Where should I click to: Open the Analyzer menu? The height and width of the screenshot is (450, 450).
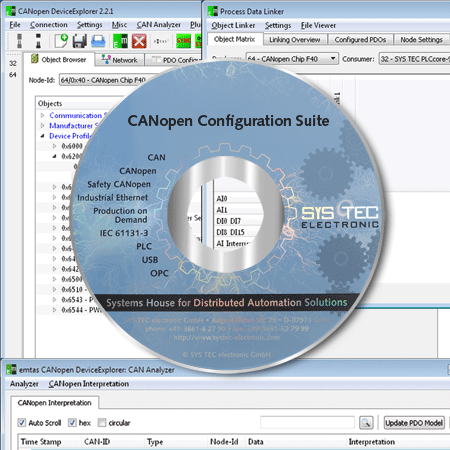tap(24, 384)
